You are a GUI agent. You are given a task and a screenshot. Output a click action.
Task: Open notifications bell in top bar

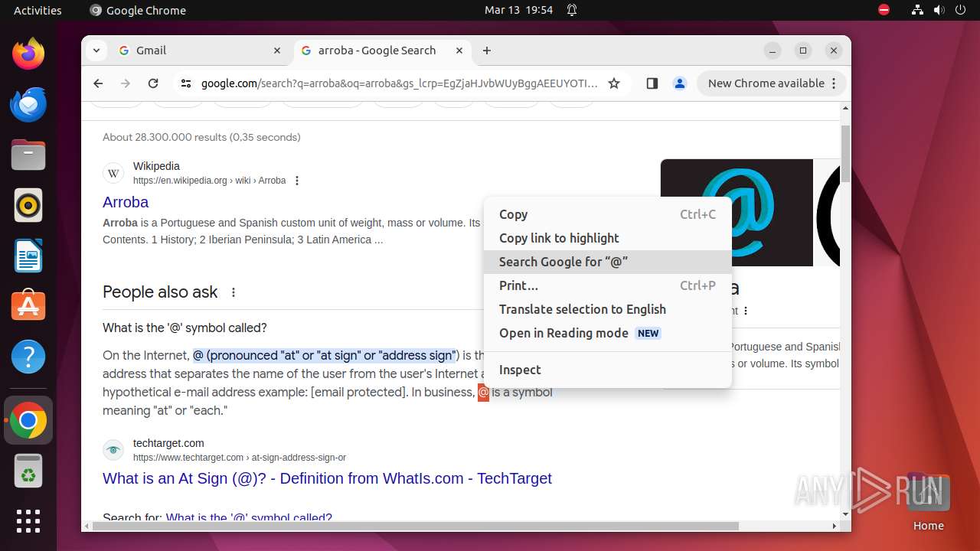coord(572,10)
